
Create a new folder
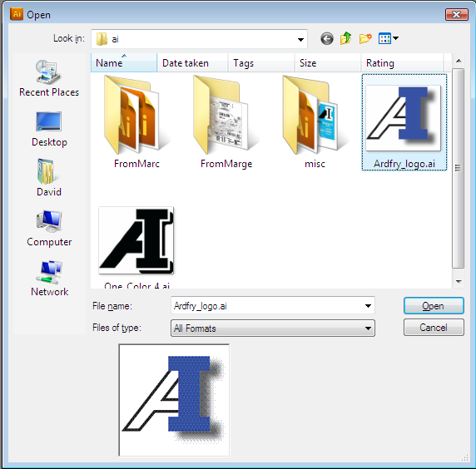coord(365,38)
